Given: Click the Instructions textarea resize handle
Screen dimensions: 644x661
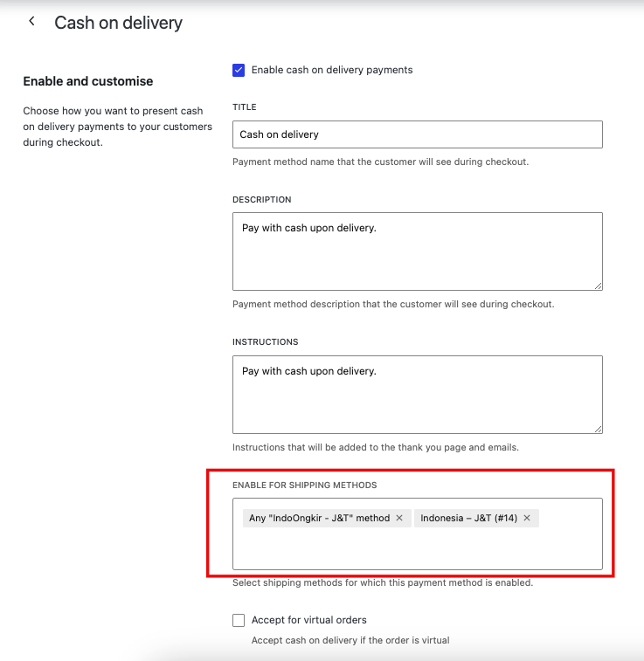Looking at the screenshot, I should pos(598,429).
